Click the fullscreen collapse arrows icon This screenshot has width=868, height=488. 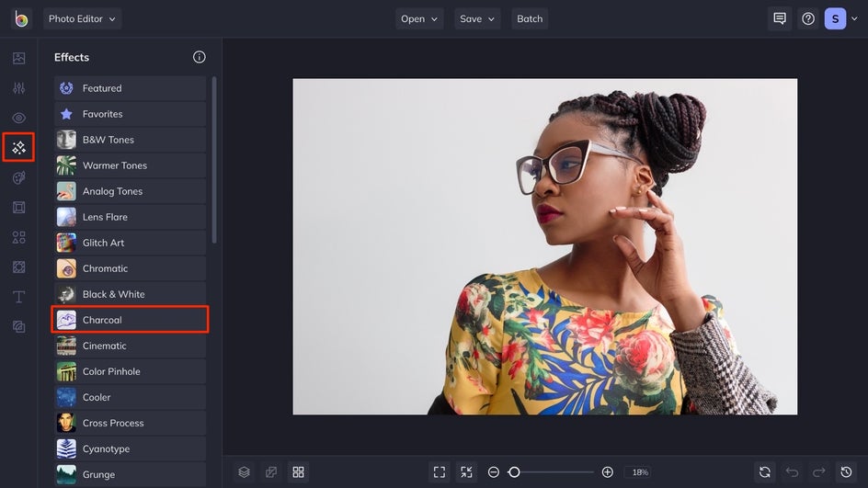click(x=467, y=472)
